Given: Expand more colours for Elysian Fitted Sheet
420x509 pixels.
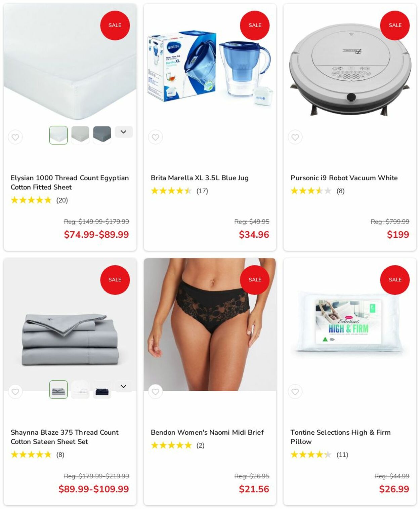Looking at the screenshot, I should point(124,132).
